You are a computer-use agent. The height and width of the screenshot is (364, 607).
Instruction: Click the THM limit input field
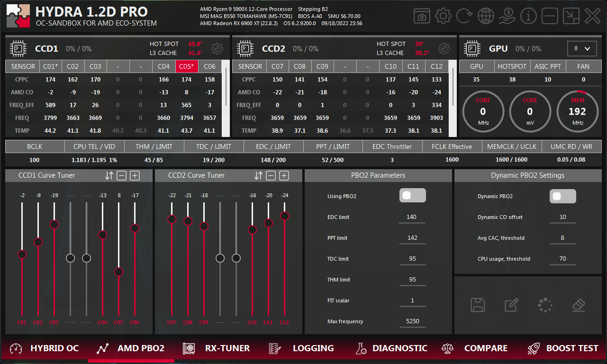(x=412, y=280)
